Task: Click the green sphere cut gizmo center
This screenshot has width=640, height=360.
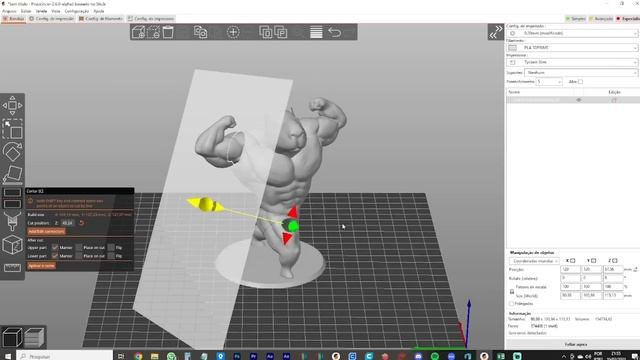Action: (x=293, y=226)
